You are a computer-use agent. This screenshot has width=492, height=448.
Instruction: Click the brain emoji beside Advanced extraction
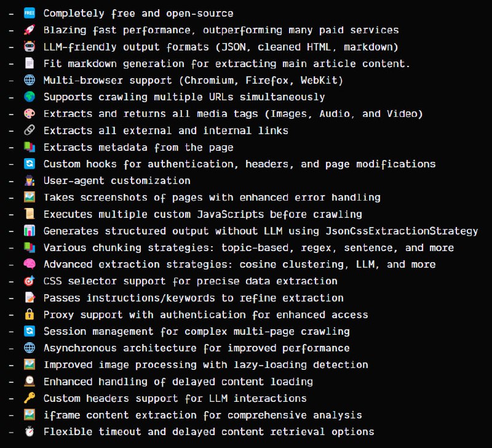click(x=29, y=265)
